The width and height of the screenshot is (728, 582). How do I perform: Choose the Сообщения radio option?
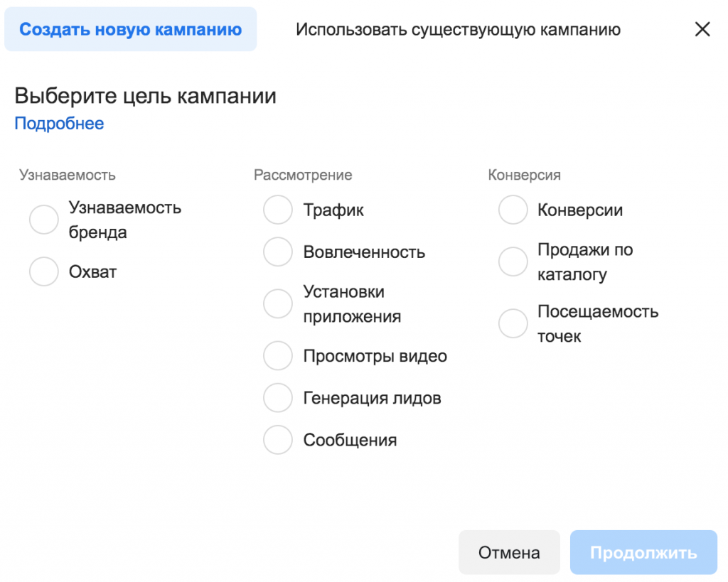(278, 439)
